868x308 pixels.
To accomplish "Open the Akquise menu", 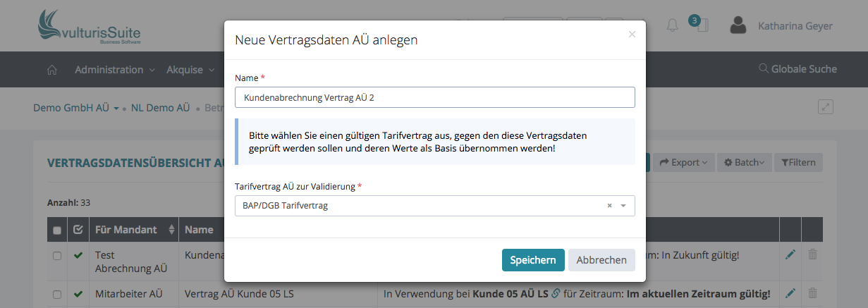I will pyautogui.click(x=190, y=70).
